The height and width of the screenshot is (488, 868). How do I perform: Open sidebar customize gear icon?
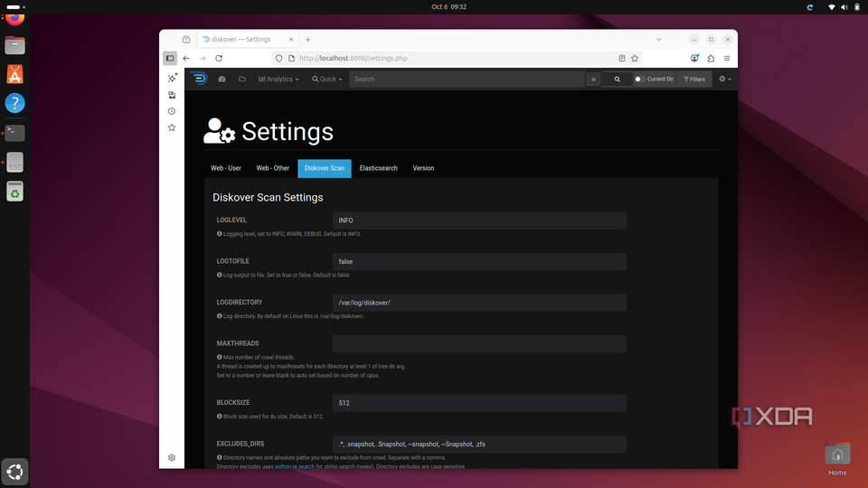coord(172,457)
